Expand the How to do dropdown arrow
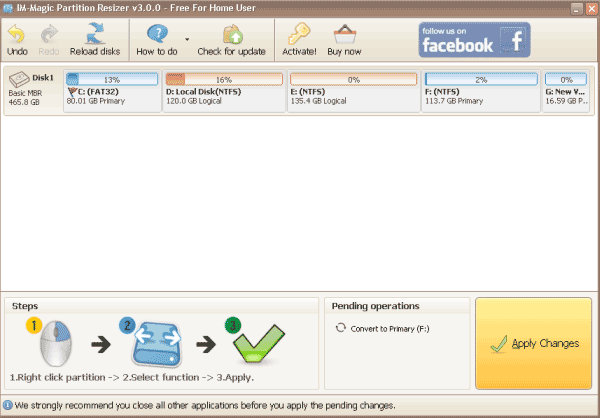 pos(187,39)
